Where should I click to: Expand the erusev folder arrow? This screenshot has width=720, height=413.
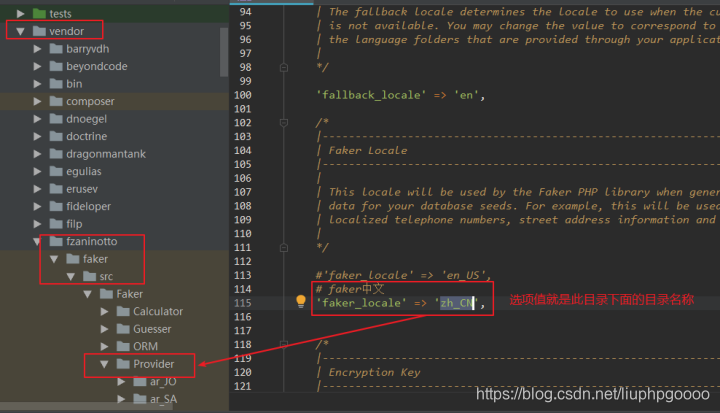tap(37, 189)
